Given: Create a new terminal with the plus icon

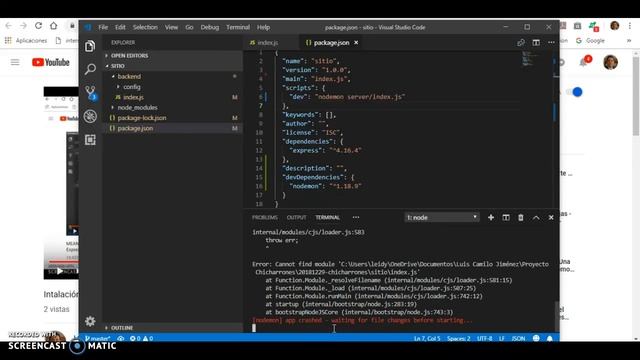Looking at the screenshot, I should 491,218.
